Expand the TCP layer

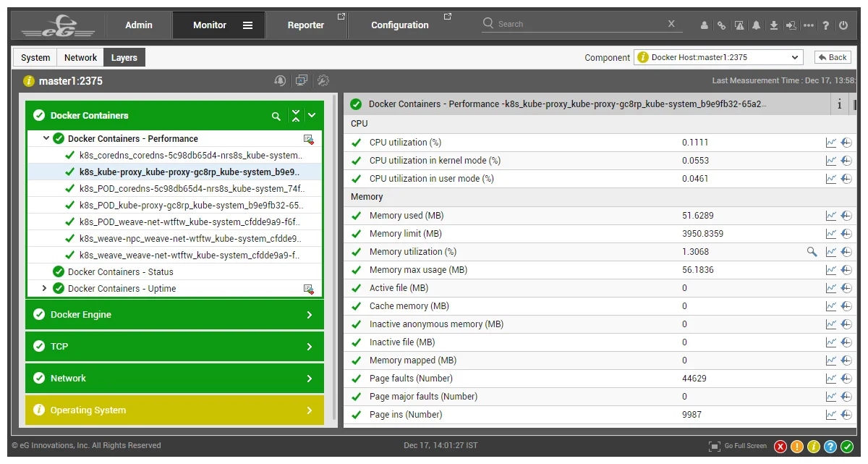175,347
